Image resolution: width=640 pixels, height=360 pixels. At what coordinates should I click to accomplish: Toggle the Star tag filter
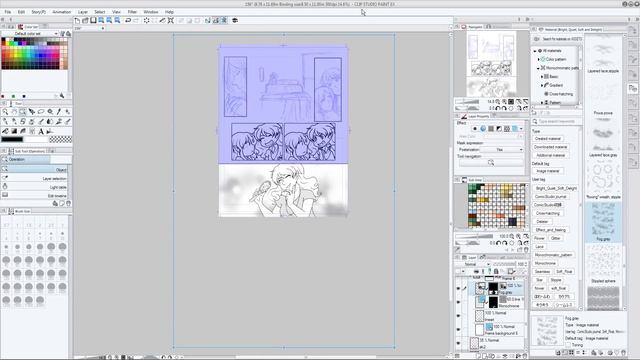pos(540,280)
